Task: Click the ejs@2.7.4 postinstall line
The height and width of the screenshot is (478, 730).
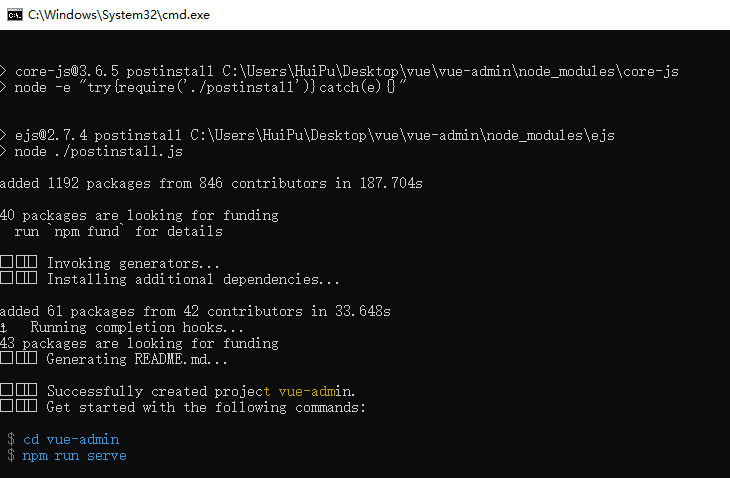Action: 307,135
